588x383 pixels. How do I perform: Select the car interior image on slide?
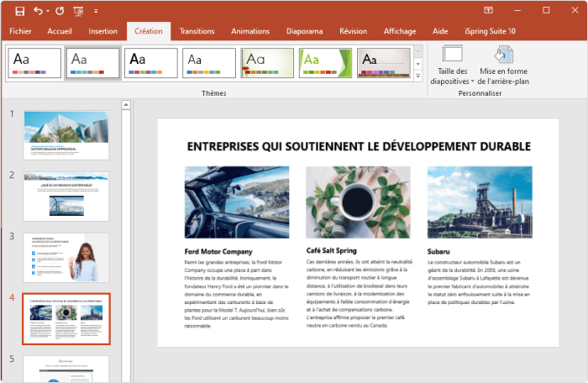[x=237, y=202]
